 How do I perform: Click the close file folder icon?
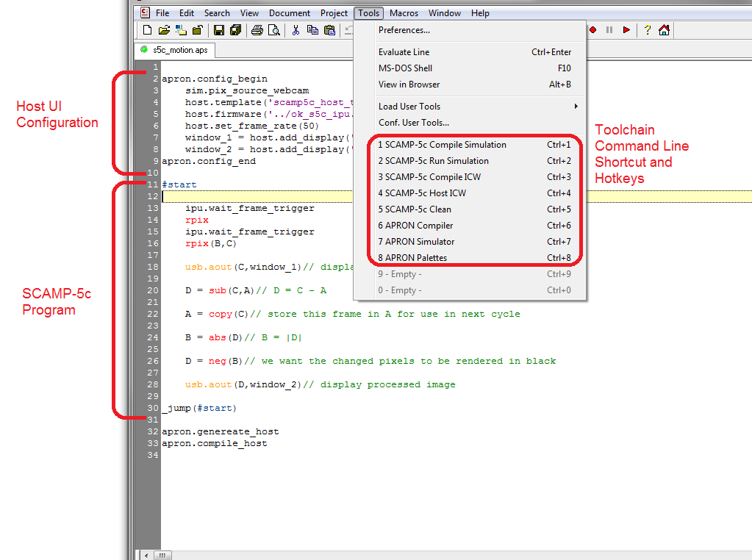(x=197, y=30)
